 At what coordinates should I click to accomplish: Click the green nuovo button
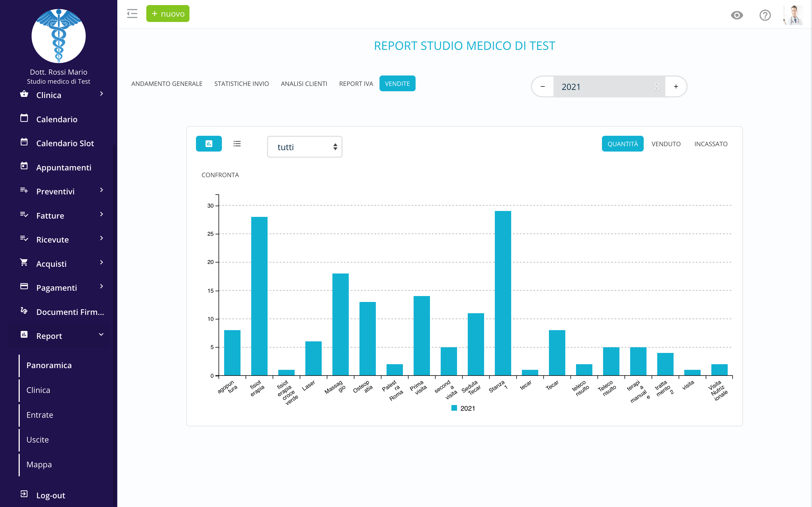168,14
